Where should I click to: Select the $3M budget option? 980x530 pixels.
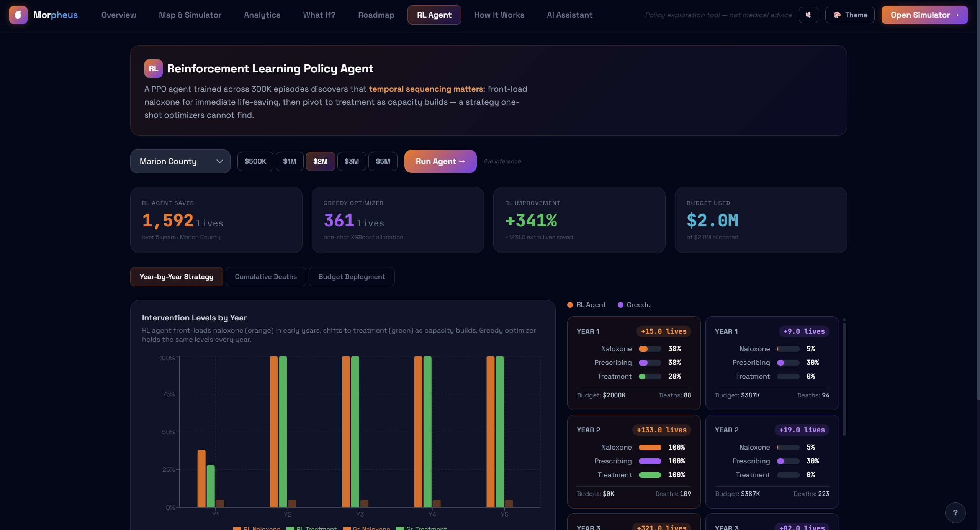click(351, 161)
